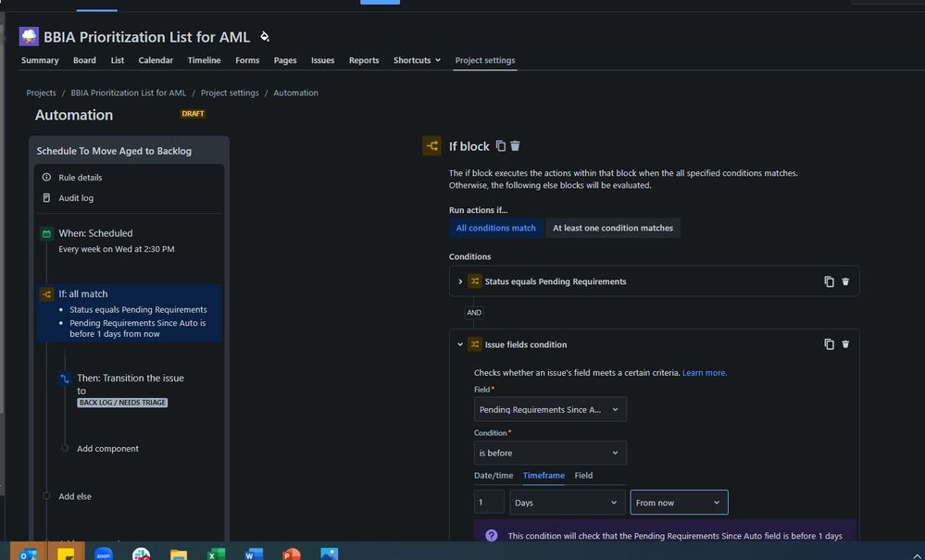
Task: Open the 'is before' condition dropdown
Action: 550,453
